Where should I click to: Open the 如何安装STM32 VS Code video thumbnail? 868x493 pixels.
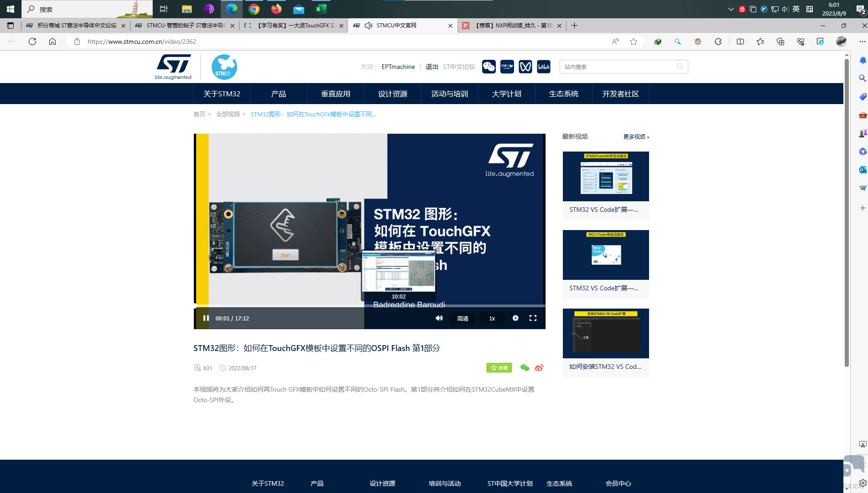(x=606, y=333)
